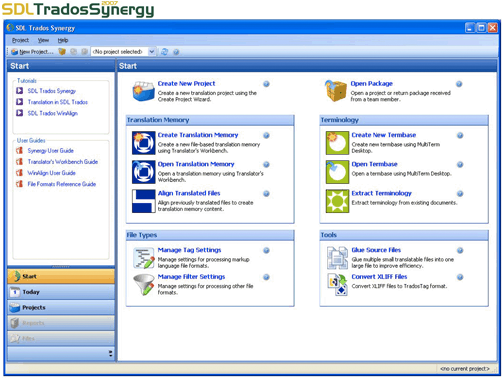
Task: Click the Create Translation Memory link
Action: tap(198, 135)
